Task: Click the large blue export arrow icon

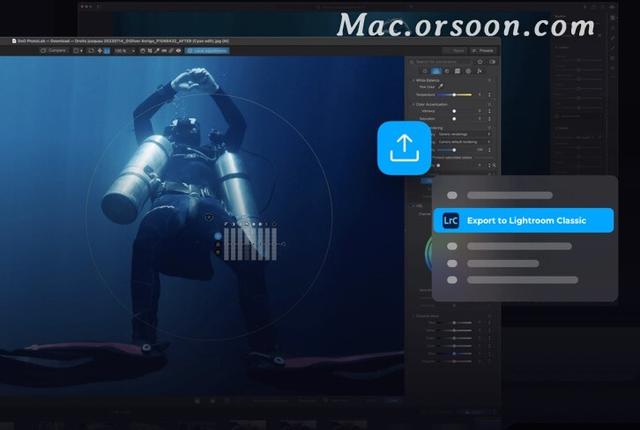Action: (x=404, y=148)
